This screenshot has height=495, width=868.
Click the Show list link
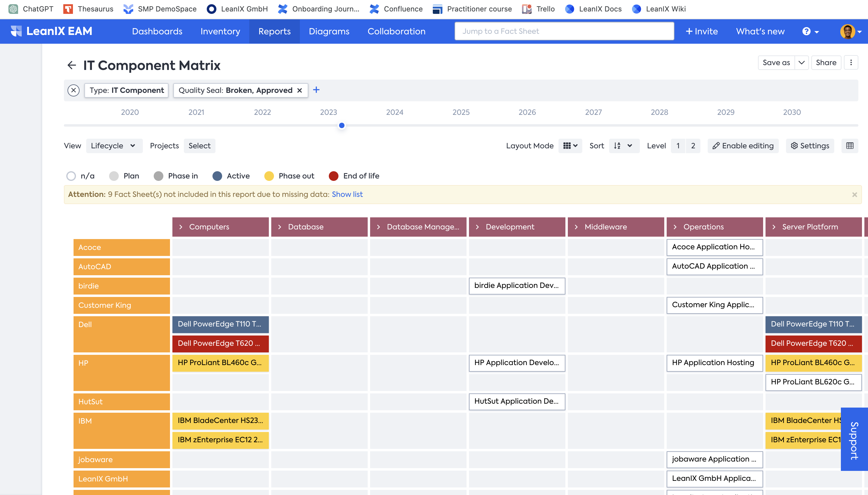pyautogui.click(x=347, y=194)
